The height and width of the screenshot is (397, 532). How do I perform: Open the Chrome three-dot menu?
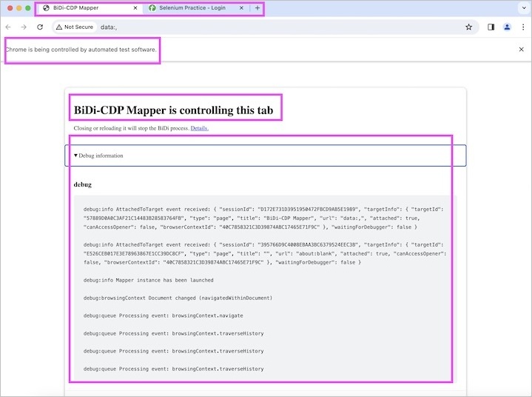523,27
